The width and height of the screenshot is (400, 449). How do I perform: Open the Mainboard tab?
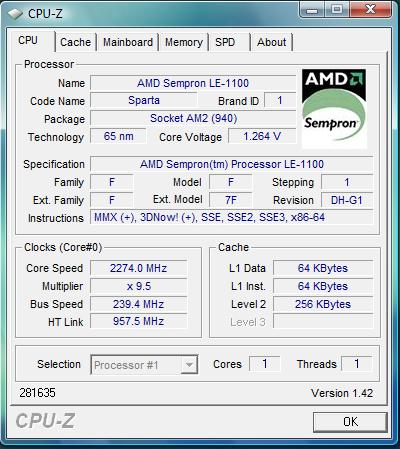128,42
